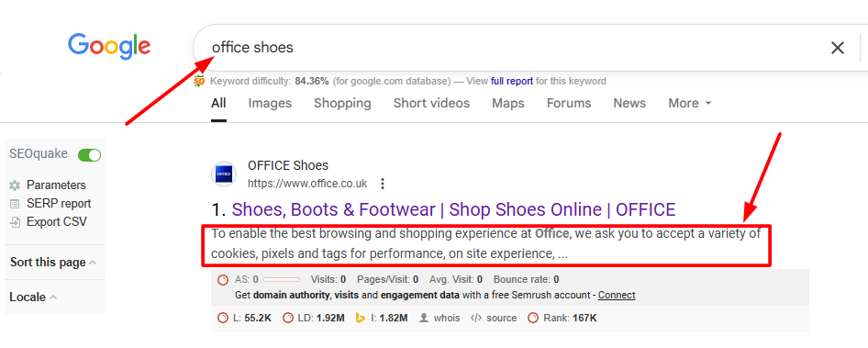868x348 pixels.
Task: Click the source code brackets icon
Action: (x=476, y=318)
